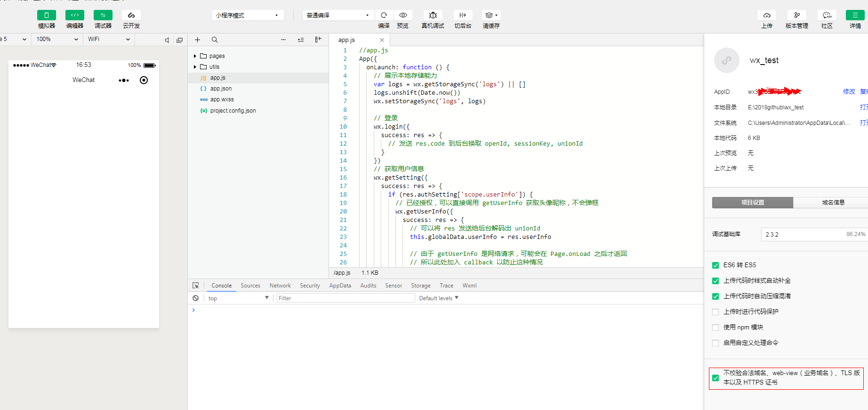Screen dimensions: 868x410
Task: Switch to the Network tab
Action: [x=280, y=286]
